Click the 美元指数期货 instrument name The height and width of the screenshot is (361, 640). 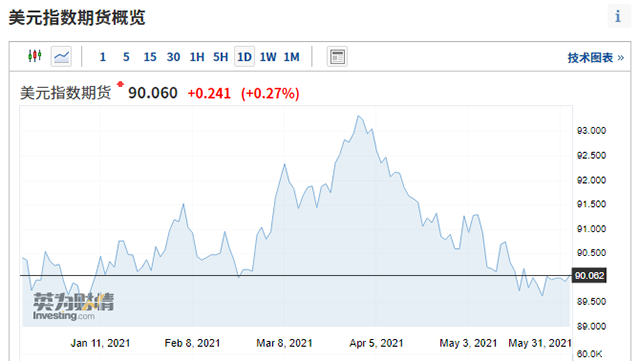(65, 93)
